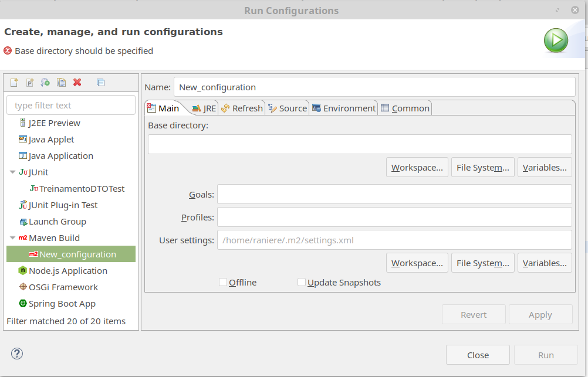Image resolution: width=588 pixels, height=377 pixels.
Task: Collapse all tree entries with the toolbar icon
Action: tap(100, 83)
